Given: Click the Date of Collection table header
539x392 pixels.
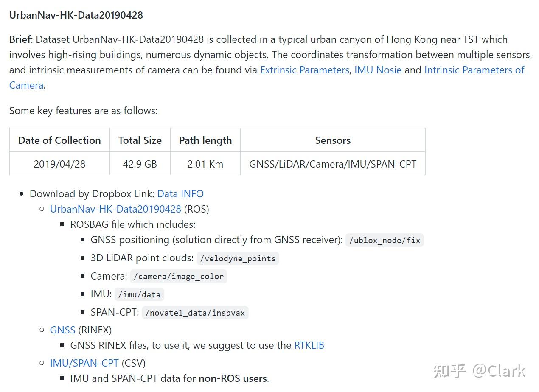Looking at the screenshot, I should click(59, 140).
